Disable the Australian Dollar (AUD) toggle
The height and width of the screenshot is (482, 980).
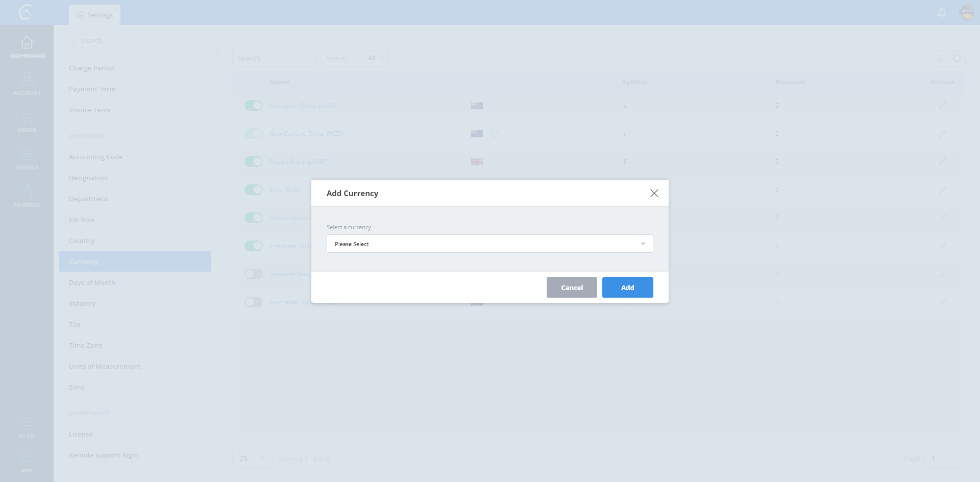(x=253, y=106)
